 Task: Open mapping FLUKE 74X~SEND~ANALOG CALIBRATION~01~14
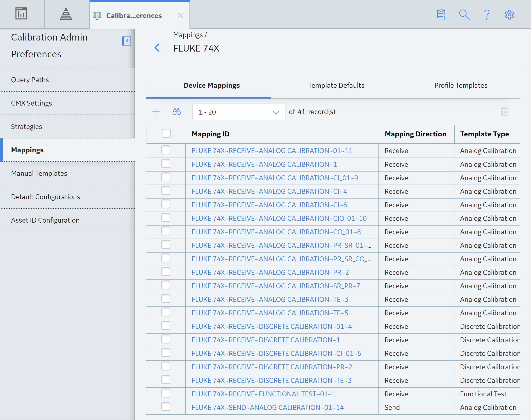[267, 407]
